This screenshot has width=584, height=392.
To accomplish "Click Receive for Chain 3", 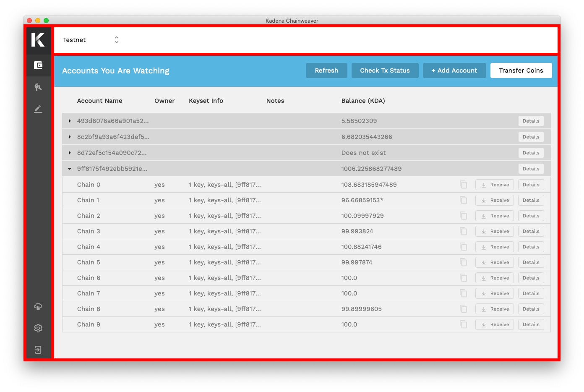I will 494,231.
